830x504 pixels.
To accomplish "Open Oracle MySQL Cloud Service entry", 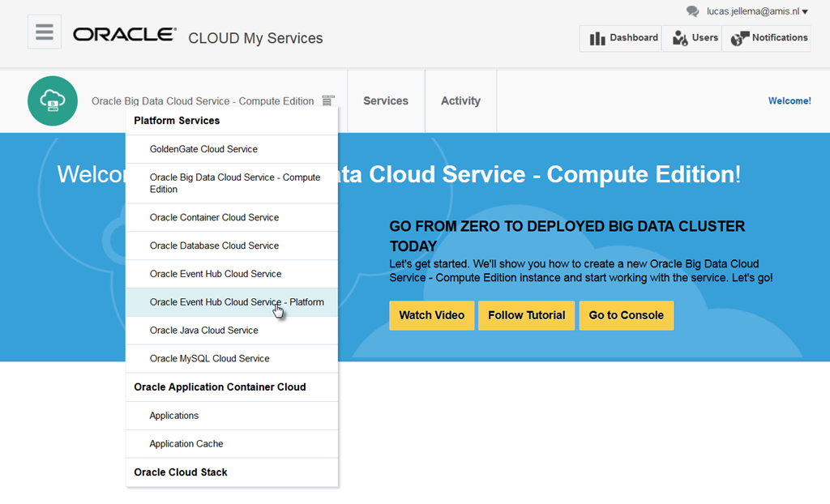I will click(x=209, y=358).
